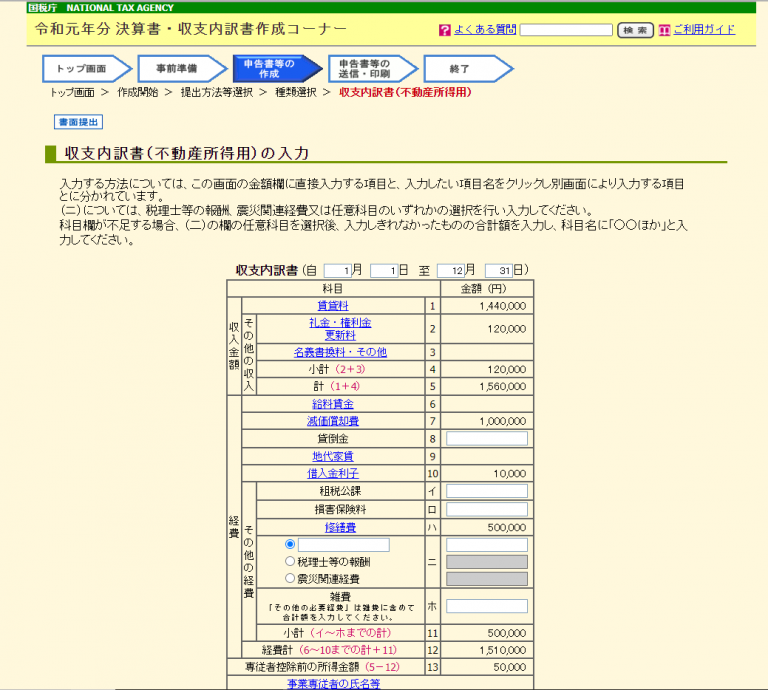Click the ご利用ガイド book icon
Viewport: 768px width, 690px height.
664,30
